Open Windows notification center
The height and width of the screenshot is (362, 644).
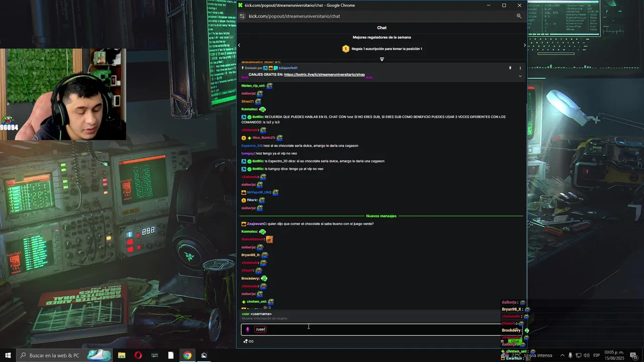(634, 355)
